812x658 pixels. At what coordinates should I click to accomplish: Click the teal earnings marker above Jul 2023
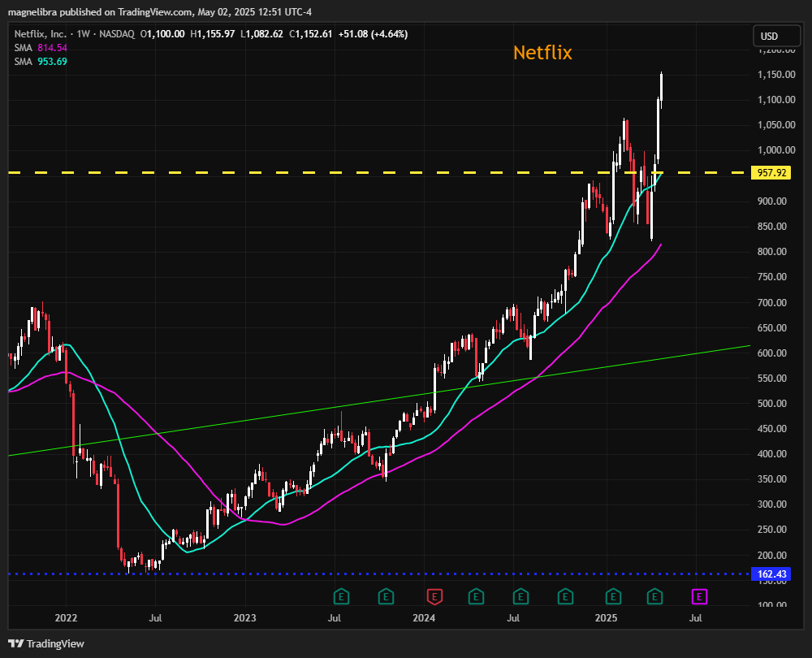coord(341,597)
